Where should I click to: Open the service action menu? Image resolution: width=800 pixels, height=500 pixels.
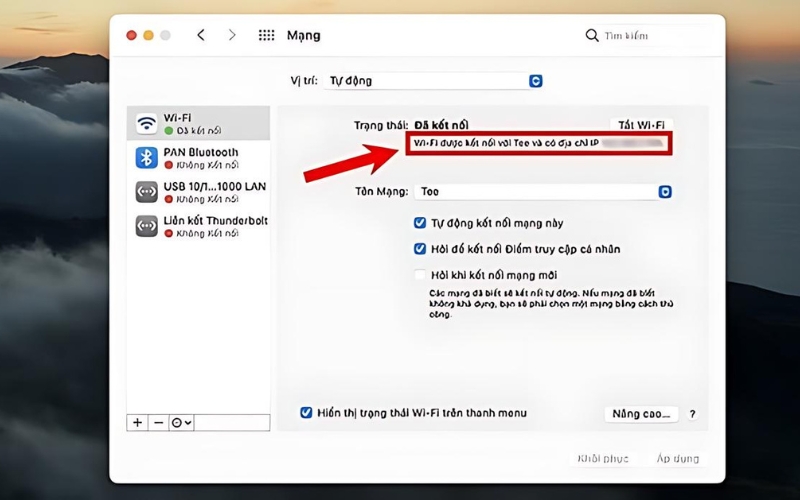click(181, 422)
